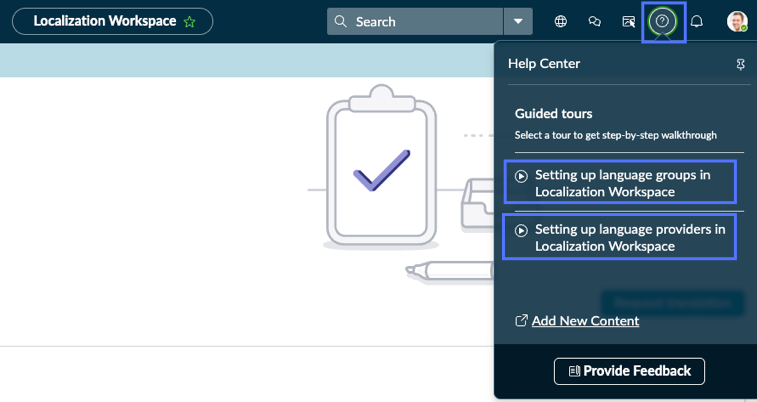
Task: Click into the Search field
Action: click(x=415, y=21)
